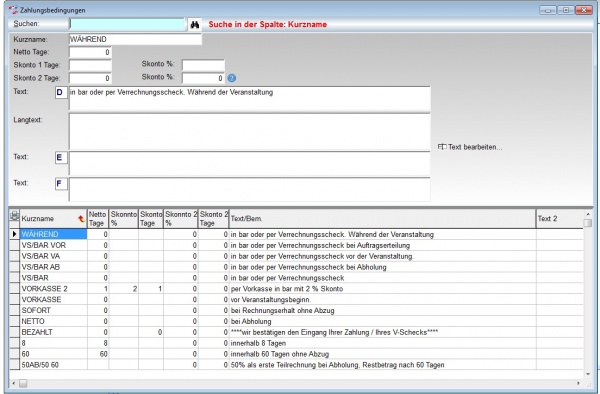Screen dimensions: 600x394
Task: Click the Text/Bem. column header
Action: click(382, 218)
